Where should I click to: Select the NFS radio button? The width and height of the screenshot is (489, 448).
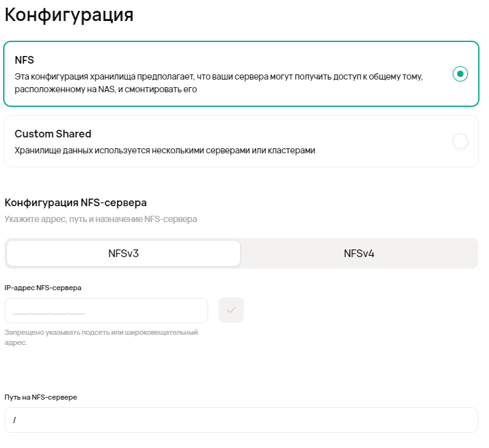pos(460,74)
